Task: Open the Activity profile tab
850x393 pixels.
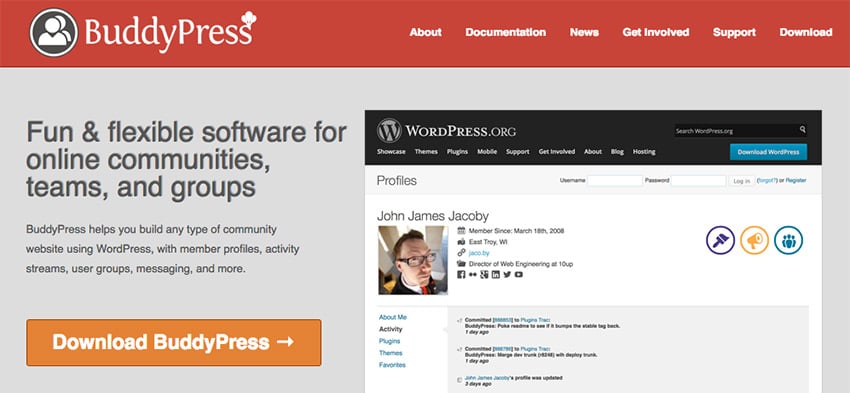Action: point(391,329)
